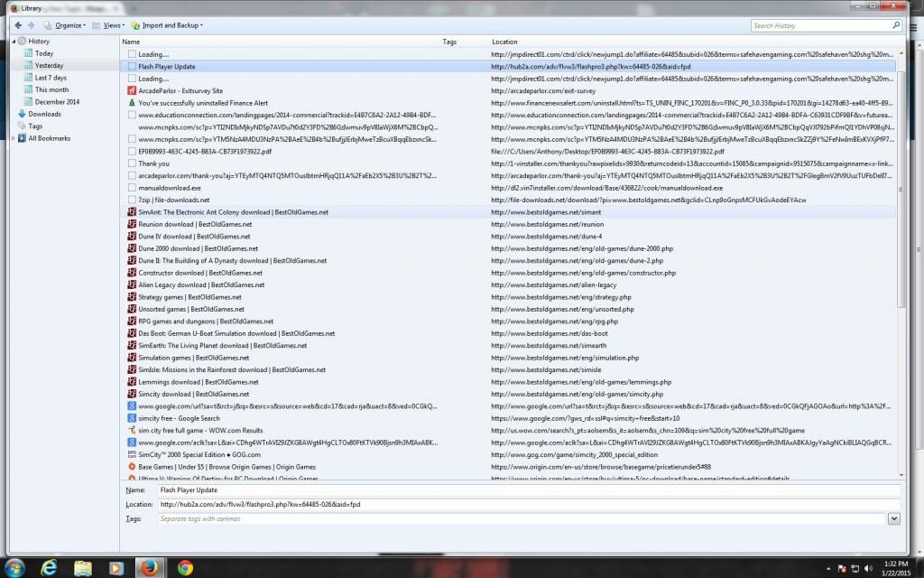
Task: Collapse the History tree node
Action: tap(14, 42)
